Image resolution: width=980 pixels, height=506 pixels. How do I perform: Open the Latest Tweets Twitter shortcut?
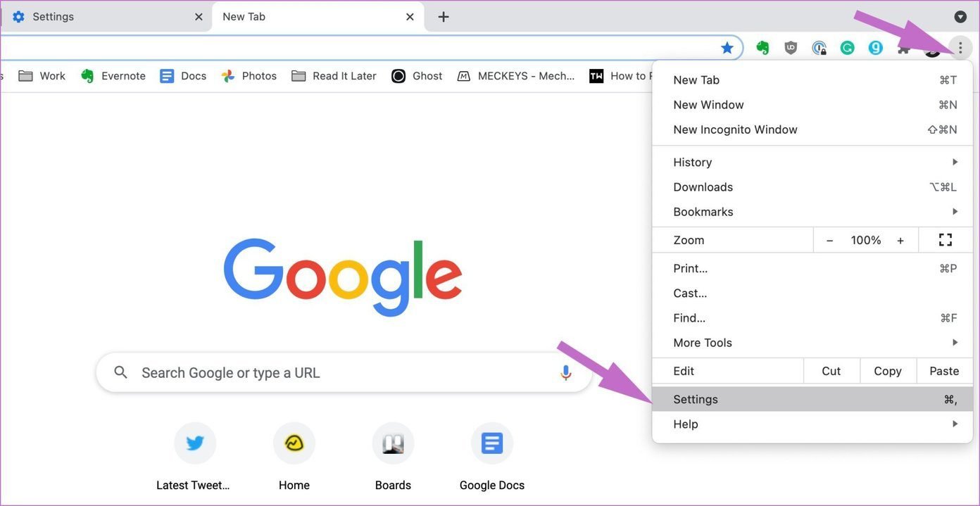(x=195, y=456)
